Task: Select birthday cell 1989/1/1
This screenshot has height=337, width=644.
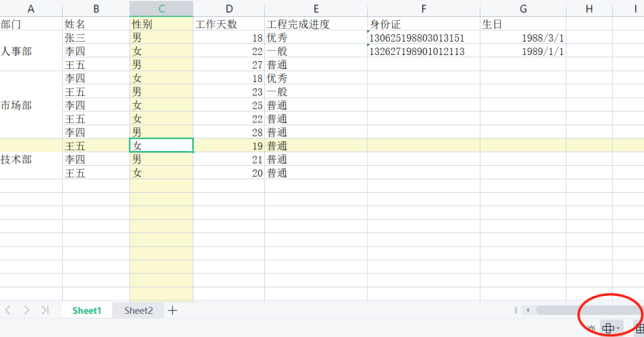Action: (523, 51)
